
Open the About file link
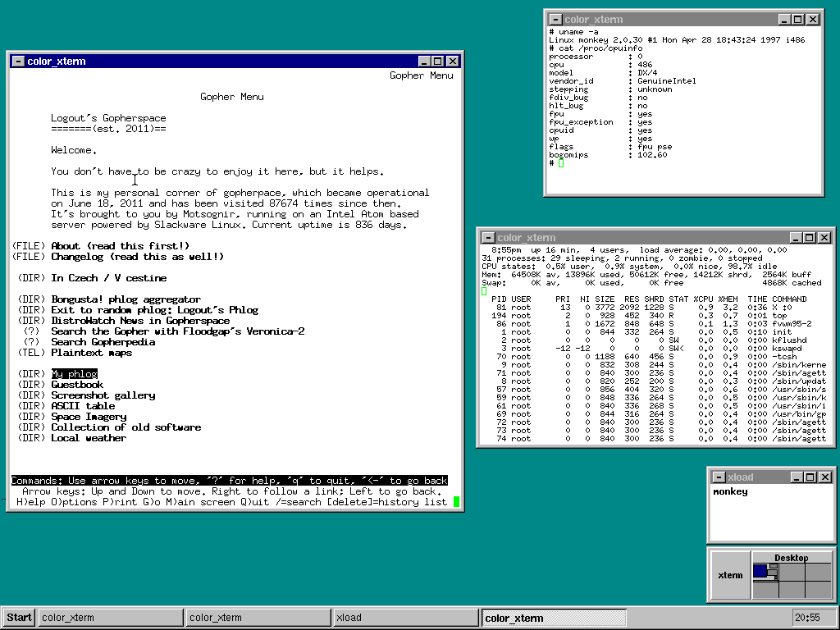[120, 246]
